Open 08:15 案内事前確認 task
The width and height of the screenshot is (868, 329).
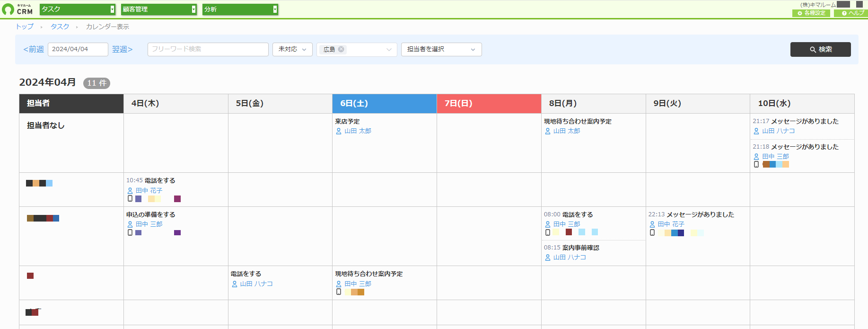pos(571,248)
